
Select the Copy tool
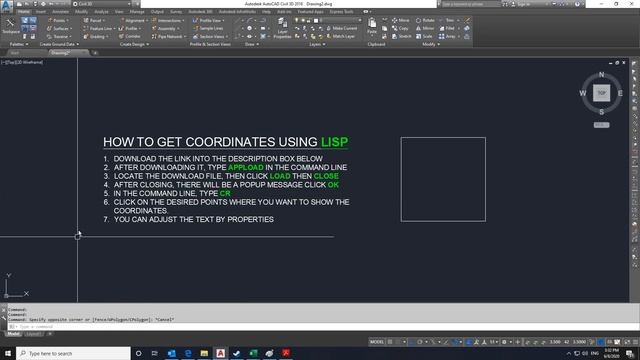[400, 28]
